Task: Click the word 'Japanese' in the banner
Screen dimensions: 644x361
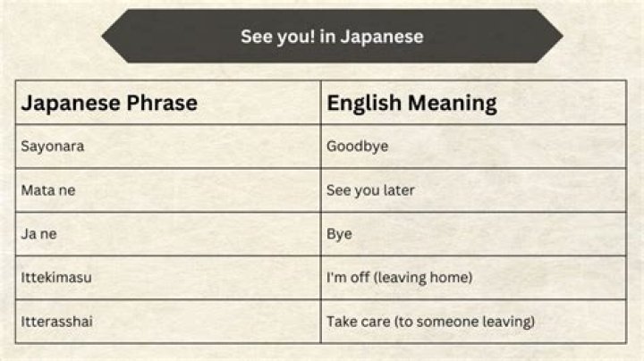Action: click(382, 38)
